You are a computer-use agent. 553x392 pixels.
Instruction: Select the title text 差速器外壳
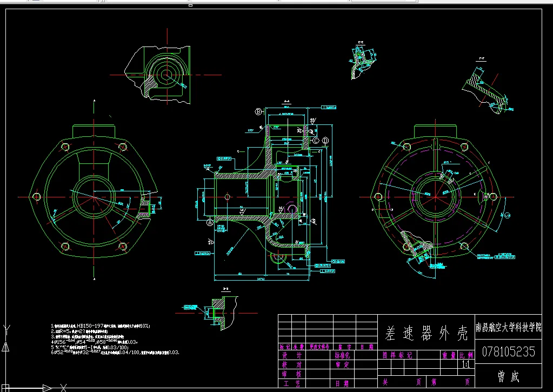point(427,333)
